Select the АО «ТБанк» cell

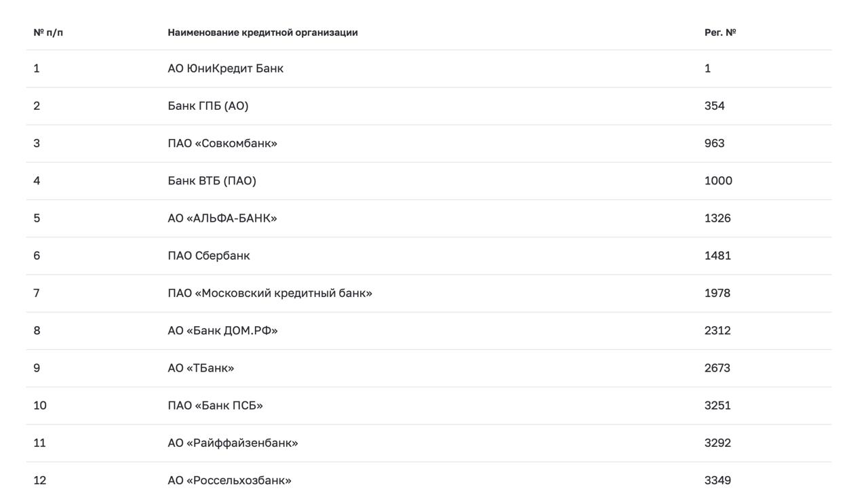coord(201,368)
